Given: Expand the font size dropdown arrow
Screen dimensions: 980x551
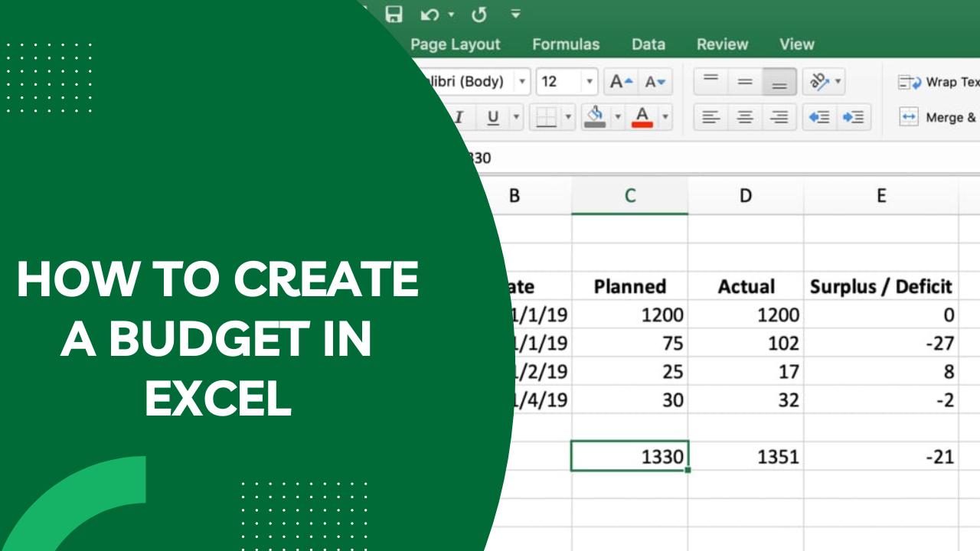Looking at the screenshot, I should (590, 81).
